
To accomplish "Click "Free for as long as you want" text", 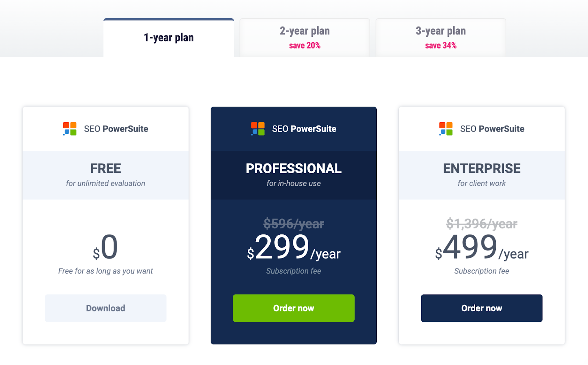I will click(105, 271).
